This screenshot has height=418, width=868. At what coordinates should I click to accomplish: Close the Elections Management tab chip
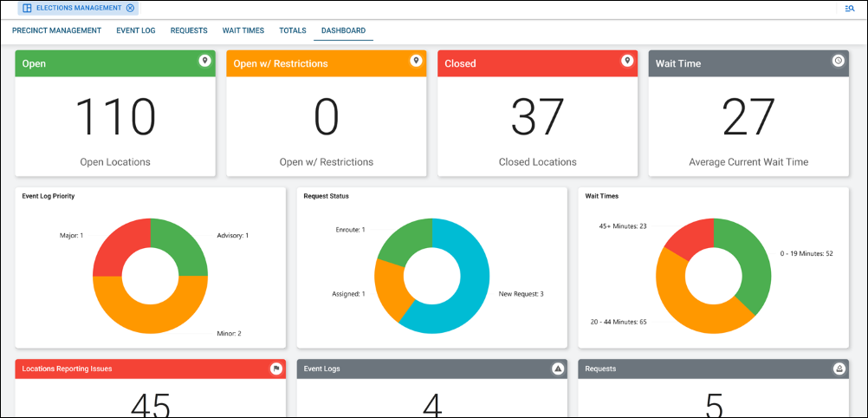point(130,8)
